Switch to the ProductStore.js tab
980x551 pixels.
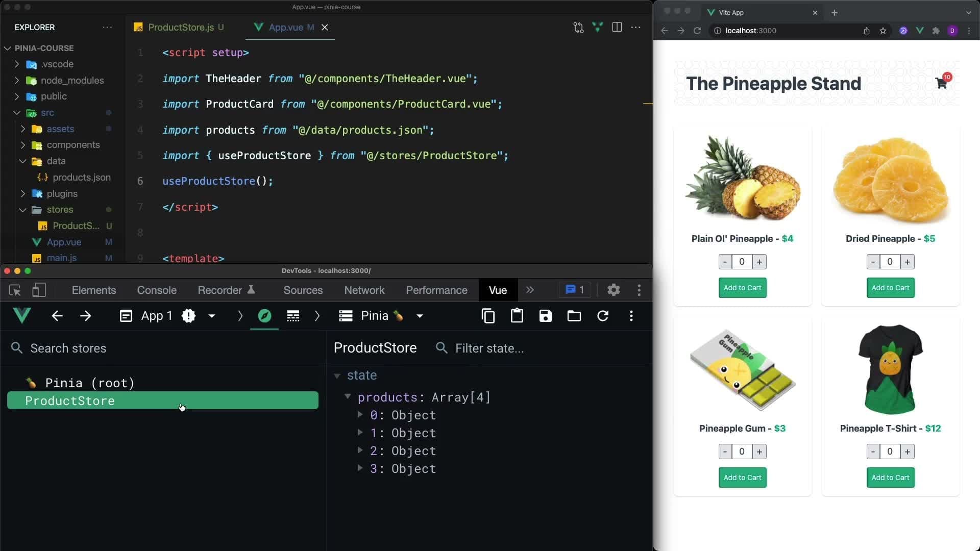point(180,27)
